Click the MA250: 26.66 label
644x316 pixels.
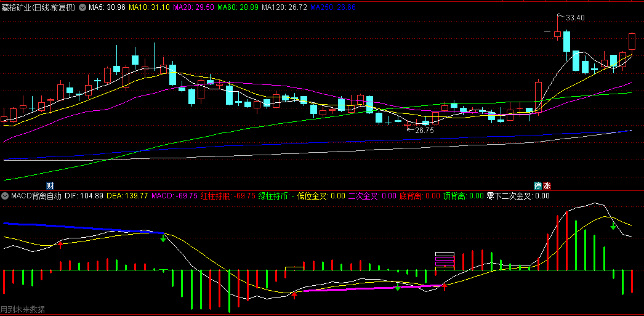tap(332, 7)
